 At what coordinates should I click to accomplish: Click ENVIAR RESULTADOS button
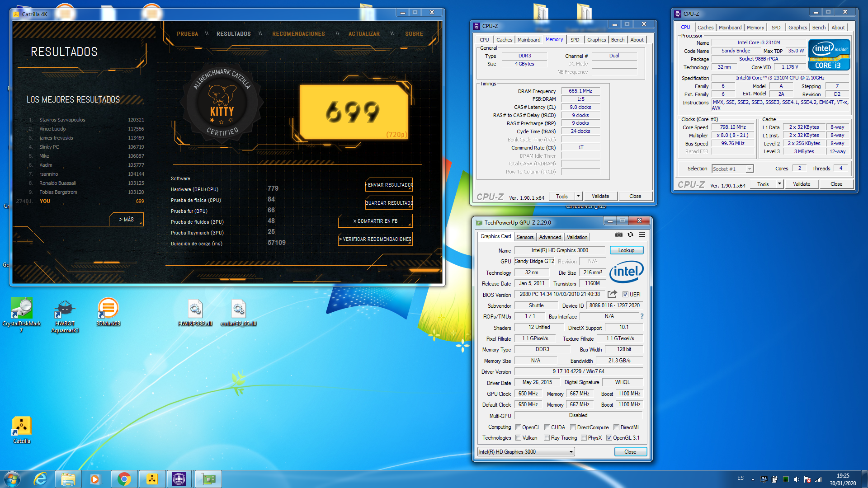point(389,185)
